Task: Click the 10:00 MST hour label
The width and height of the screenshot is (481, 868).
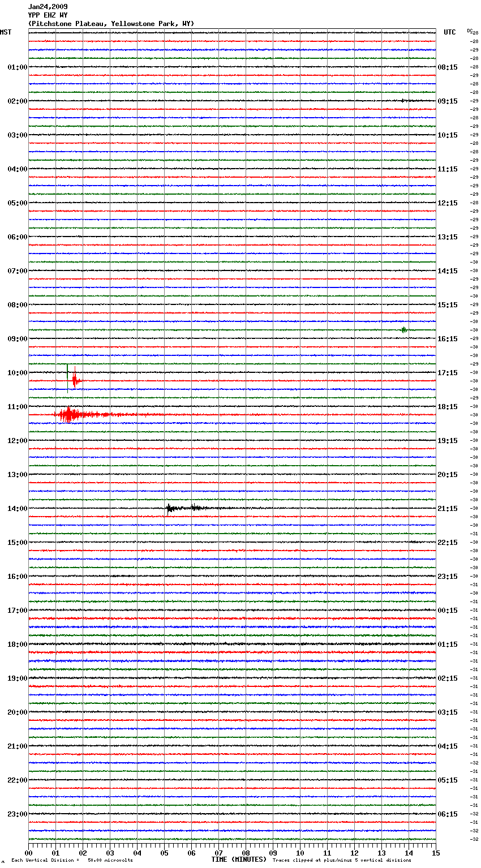Action: pos(18,373)
